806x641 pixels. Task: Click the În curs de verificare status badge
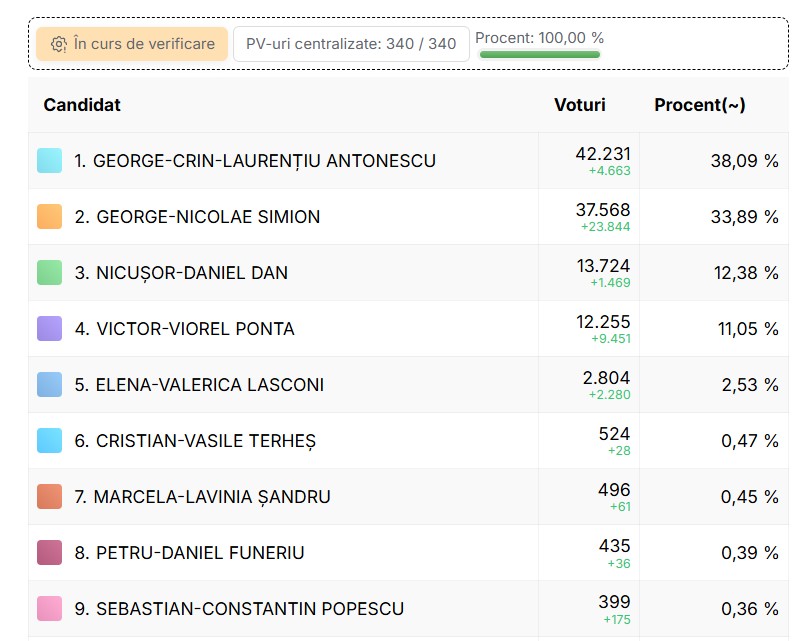[132, 44]
